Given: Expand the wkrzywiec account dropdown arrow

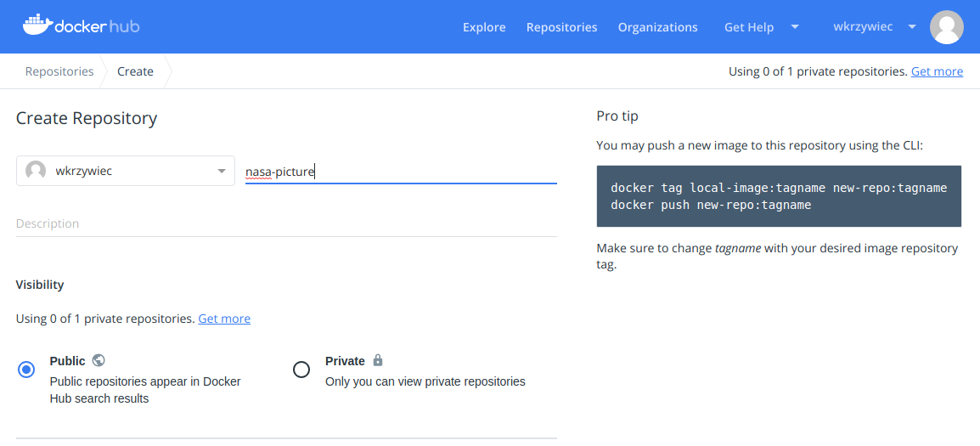Looking at the screenshot, I should click(x=912, y=27).
